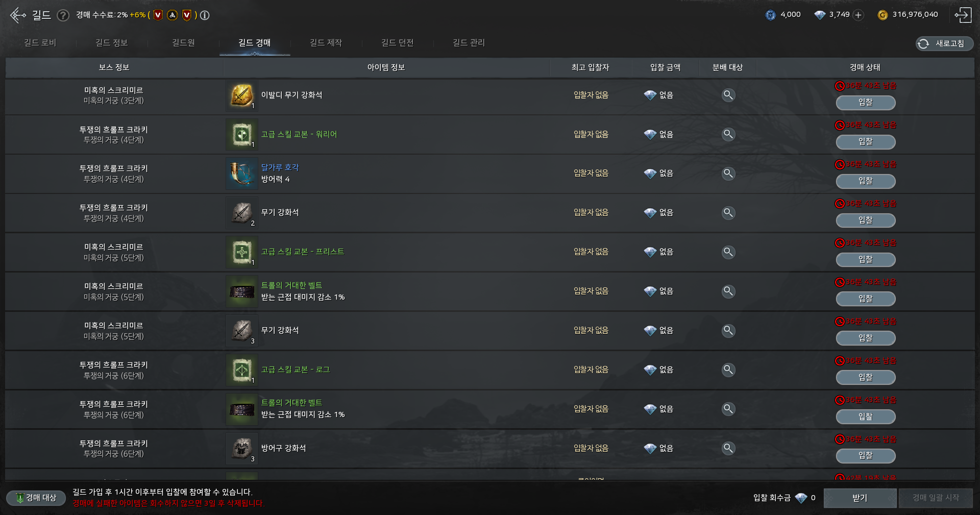The width and height of the screenshot is (980, 515).
Task: Open the 길드 제작 tab
Action: click(x=326, y=43)
